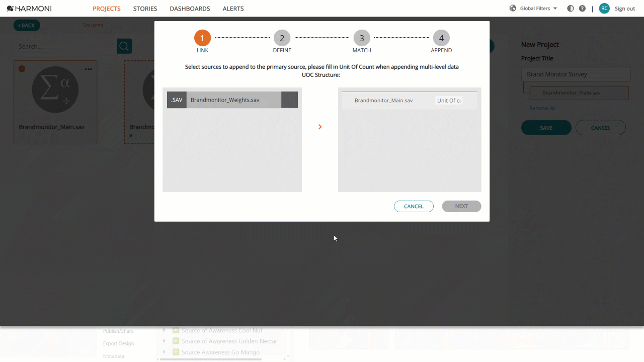This screenshot has height=362, width=644.
Task: Click the horizontal scrollbar under the tree
Action: click(211, 359)
